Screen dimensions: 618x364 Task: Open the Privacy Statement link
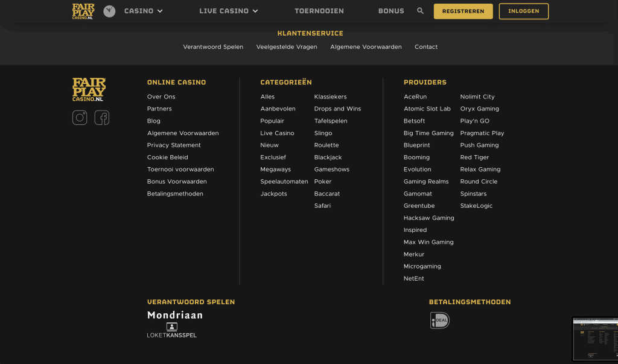pos(174,145)
